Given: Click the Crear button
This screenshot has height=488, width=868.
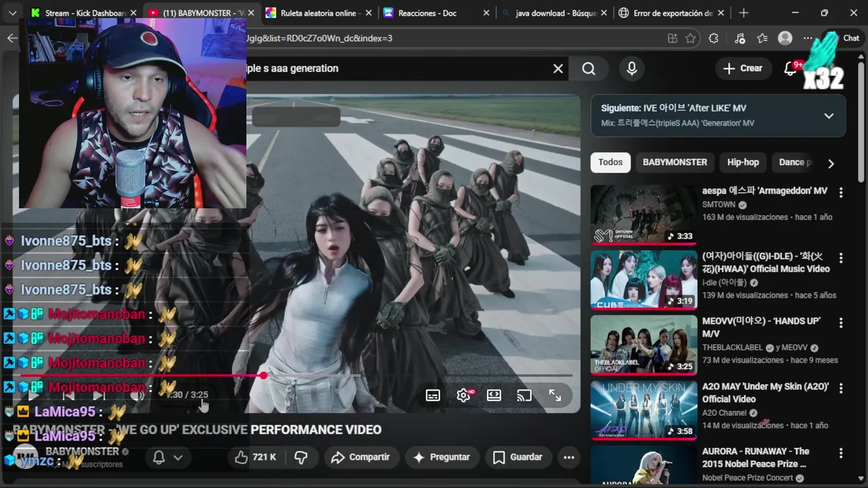Looking at the screenshot, I should (743, 68).
